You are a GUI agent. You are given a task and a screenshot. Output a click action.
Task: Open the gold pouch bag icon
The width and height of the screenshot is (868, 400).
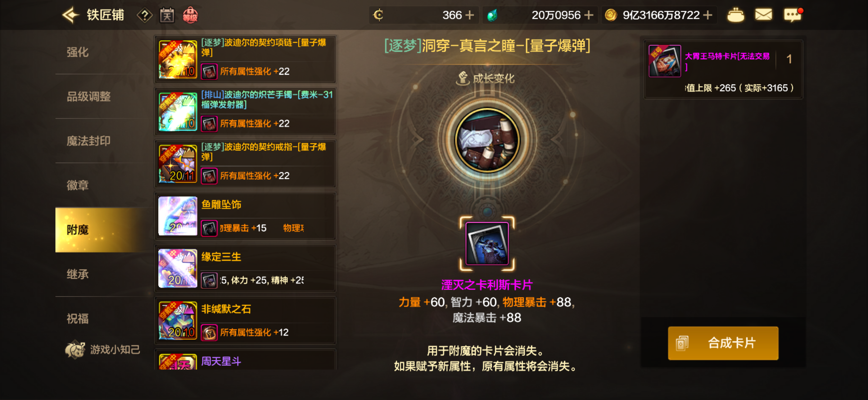735,15
